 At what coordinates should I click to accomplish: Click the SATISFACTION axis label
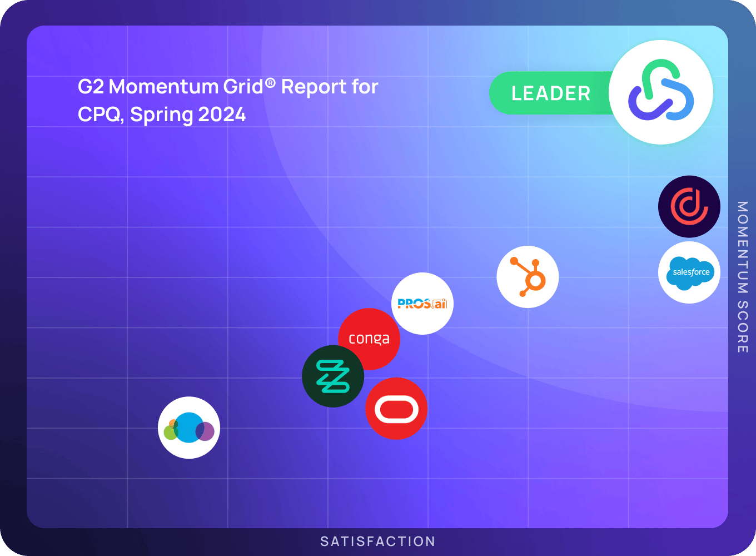pyautogui.click(x=378, y=541)
